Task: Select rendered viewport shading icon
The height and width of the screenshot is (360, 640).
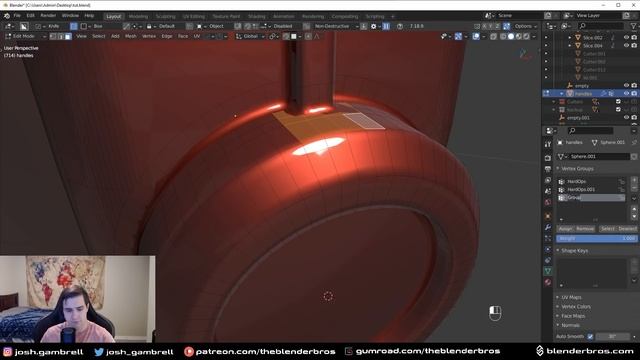Action: 526,36
